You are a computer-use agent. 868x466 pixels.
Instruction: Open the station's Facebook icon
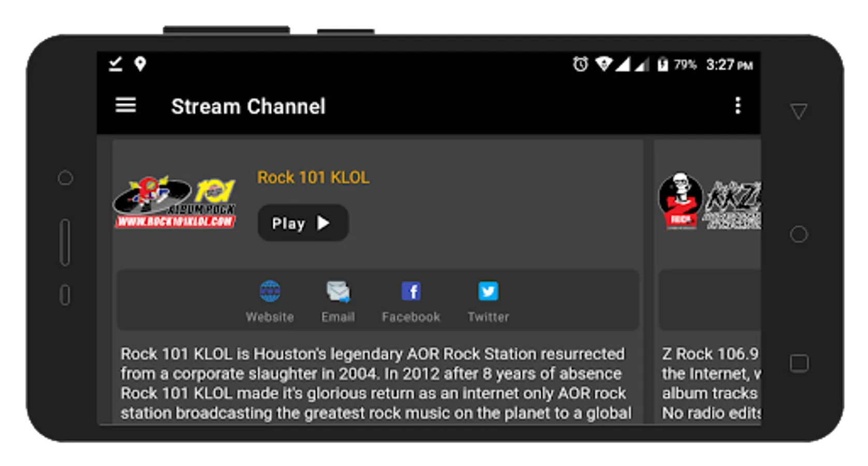[411, 292]
